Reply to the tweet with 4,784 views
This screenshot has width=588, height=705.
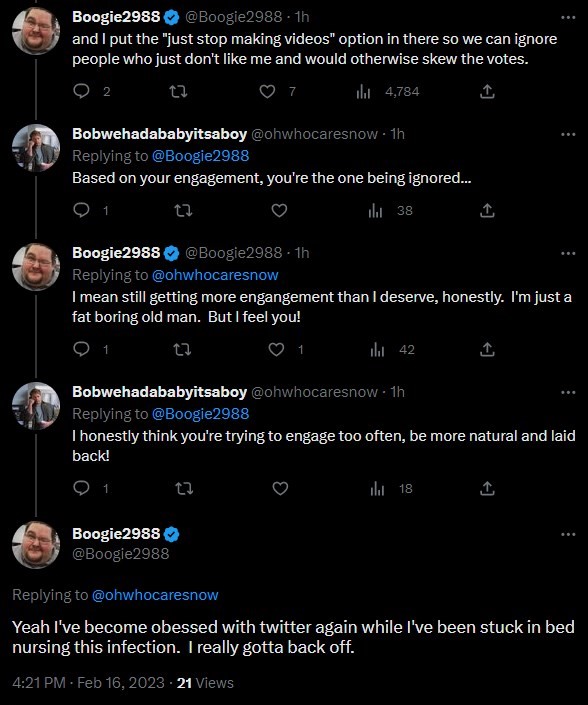pyautogui.click(x=81, y=91)
